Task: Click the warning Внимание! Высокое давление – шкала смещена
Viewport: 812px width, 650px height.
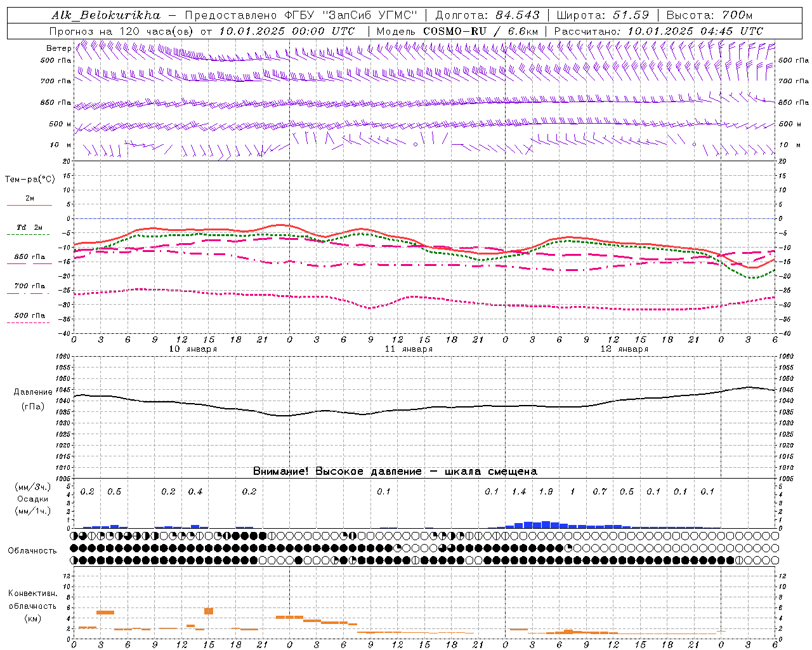Action: (x=395, y=472)
